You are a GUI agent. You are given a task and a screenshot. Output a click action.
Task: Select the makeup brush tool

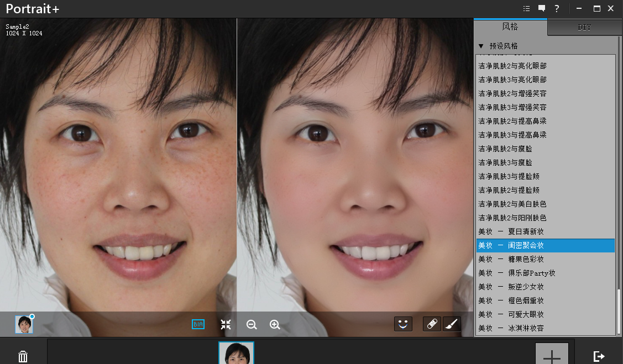pyautogui.click(x=452, y=324)
